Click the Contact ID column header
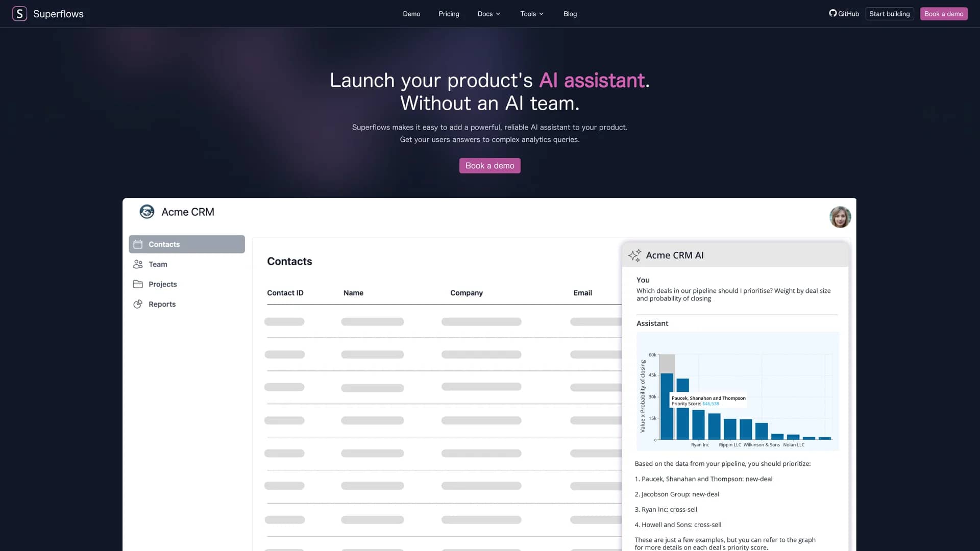 click(285, 293)
